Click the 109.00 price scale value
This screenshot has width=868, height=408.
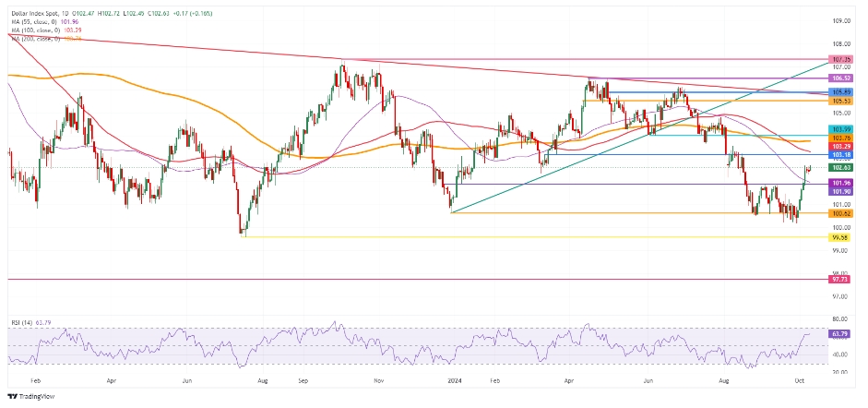(841, 21)
